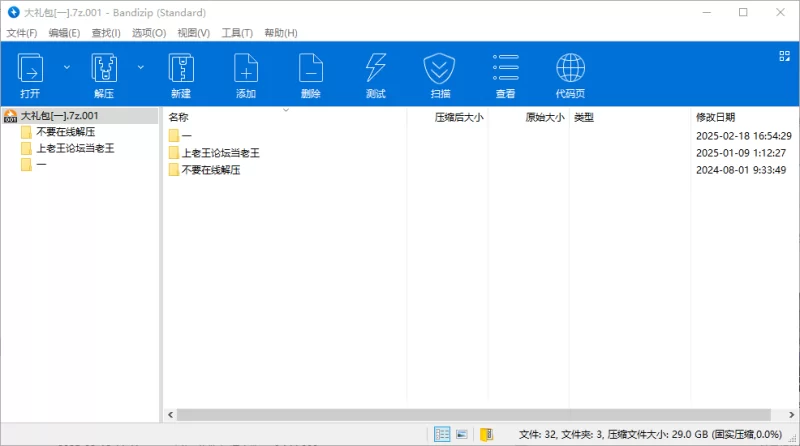Select 不要在线解压 folder in the left tree

coord(66,132)
